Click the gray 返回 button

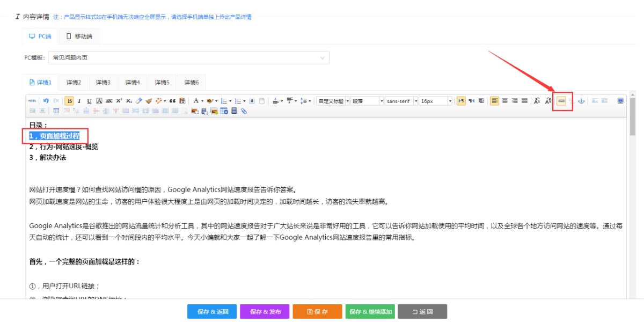tap(422, 312)
